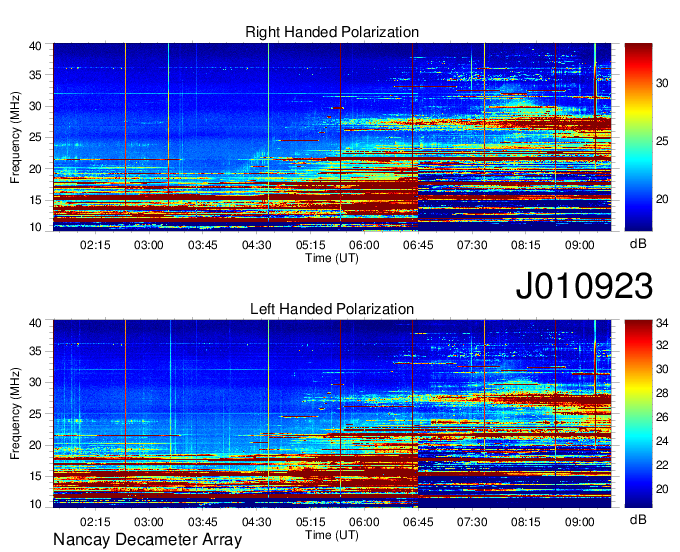
Task: Click the 15 MHz tick on Left Handed frequency axis
Action: tap(35, 476)
